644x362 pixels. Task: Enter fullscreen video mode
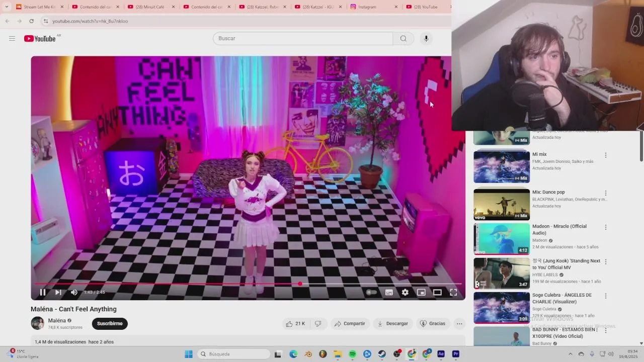coord(453,292)
